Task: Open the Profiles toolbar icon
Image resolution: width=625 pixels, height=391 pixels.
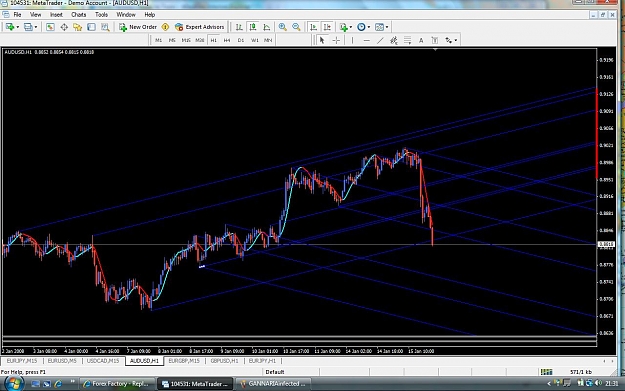Action: [28, 27]
